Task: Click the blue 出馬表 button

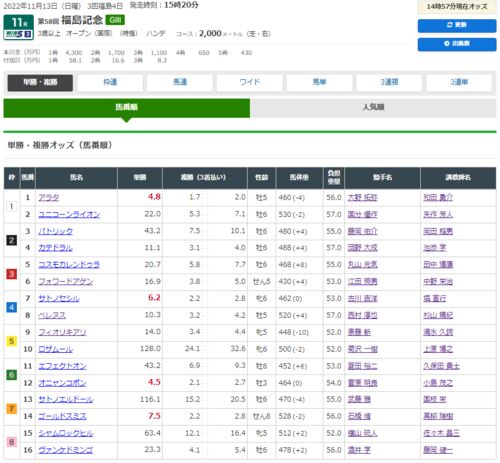Action: tap(457, 44)
